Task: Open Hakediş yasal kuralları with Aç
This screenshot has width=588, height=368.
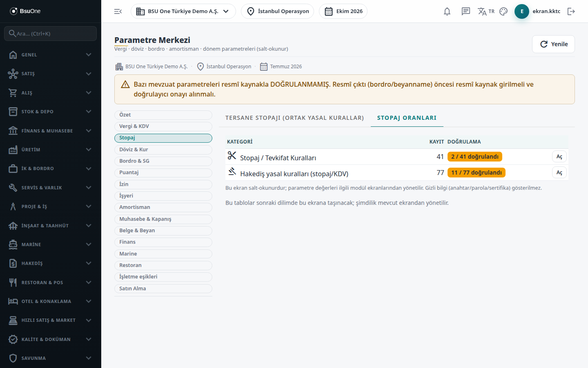Action: (x=559, y=173)
